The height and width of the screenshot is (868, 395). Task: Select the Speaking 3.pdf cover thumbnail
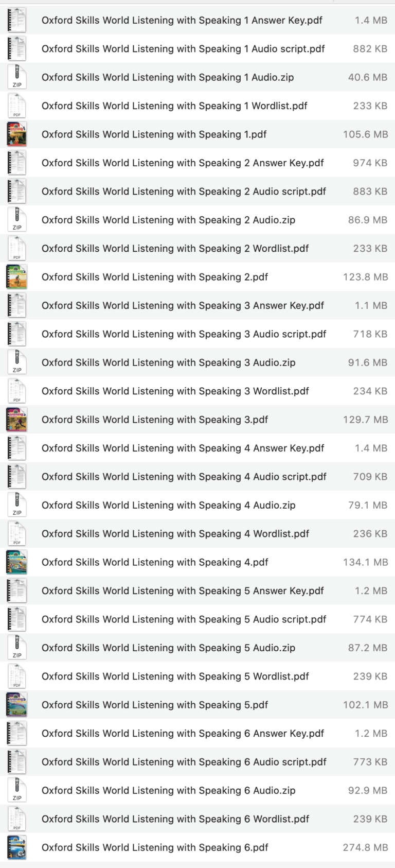click(17, 419)
